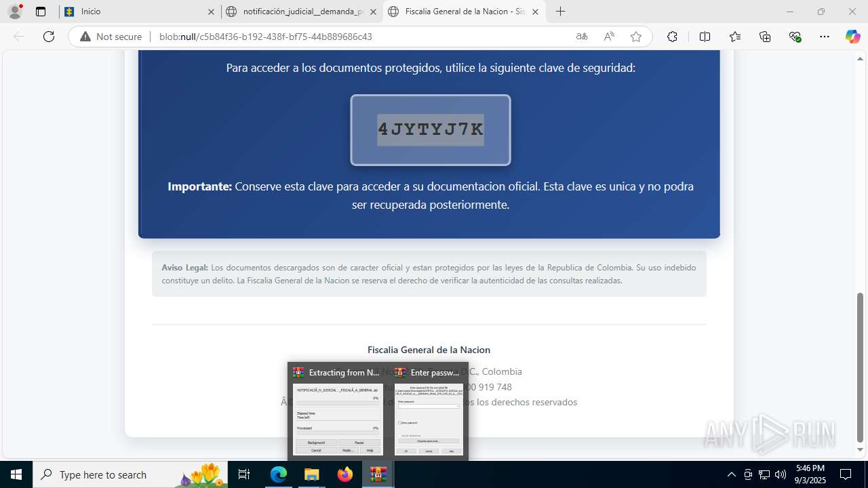Show hidden system tray icons
Image resolution: width=868 pixels, height=488 pixels.
click(x=731, y=474)
